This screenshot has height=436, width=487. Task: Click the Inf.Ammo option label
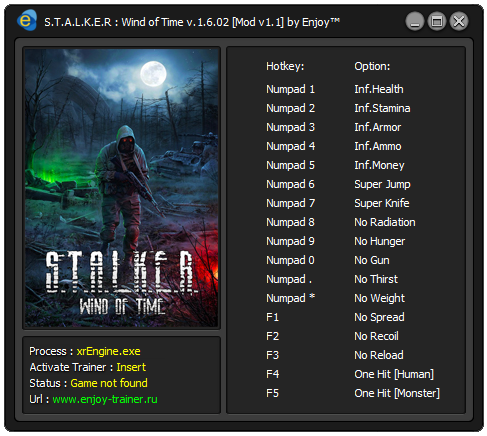click(x=378, y=146)
